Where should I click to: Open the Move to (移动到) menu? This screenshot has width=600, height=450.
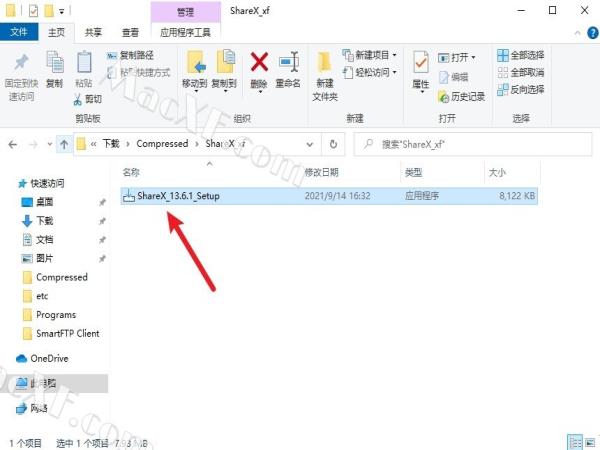click(x=195, y=71)
